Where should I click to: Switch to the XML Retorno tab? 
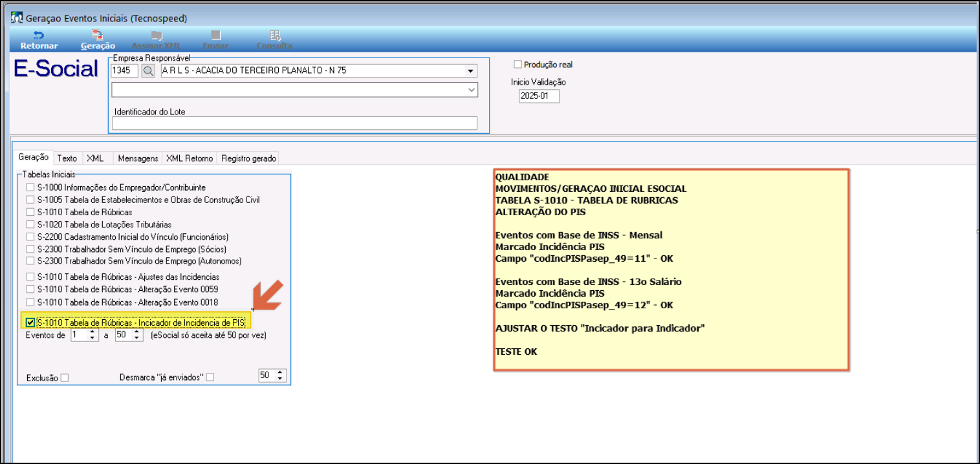click(189, 158)
